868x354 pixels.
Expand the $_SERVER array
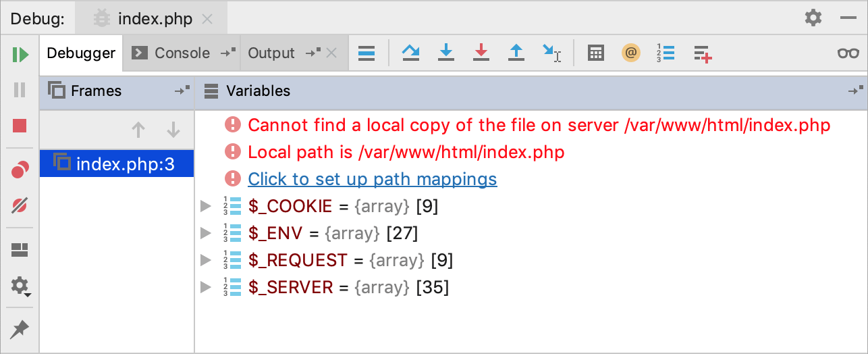pyautogui.click(x=207, y=287)
